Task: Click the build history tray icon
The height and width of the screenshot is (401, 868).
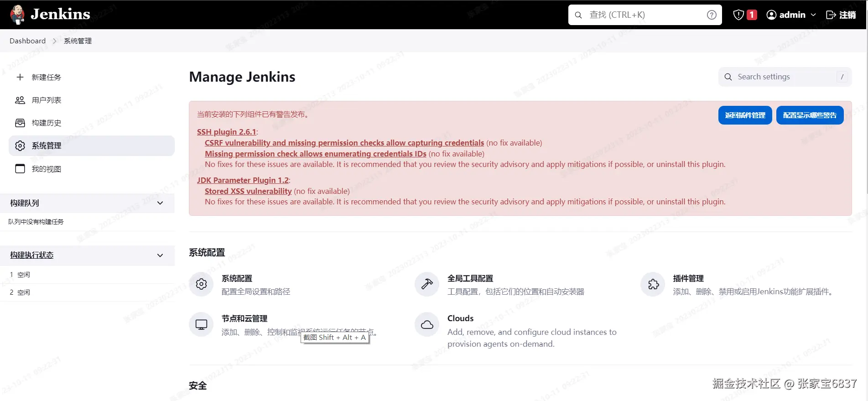Action: (x=20, y=123)
